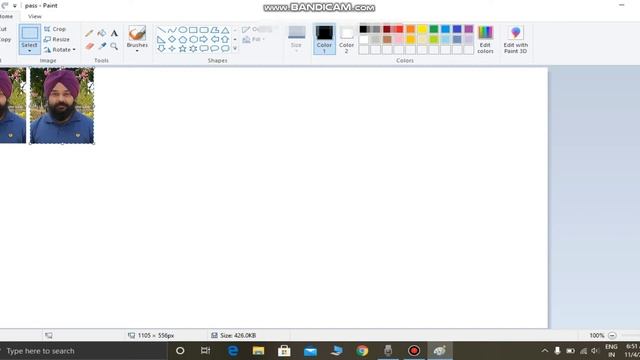The width and height of the screenshot is (640, 360).
Task: Pick the Diamond shape
Action: click(x=172, y=40)
